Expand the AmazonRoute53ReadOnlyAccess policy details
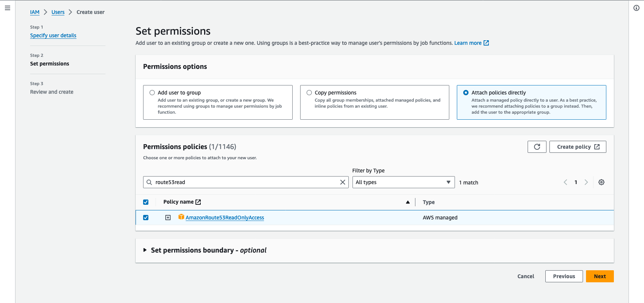The width and height of the screenshot is (644, 303). (168, 218)
